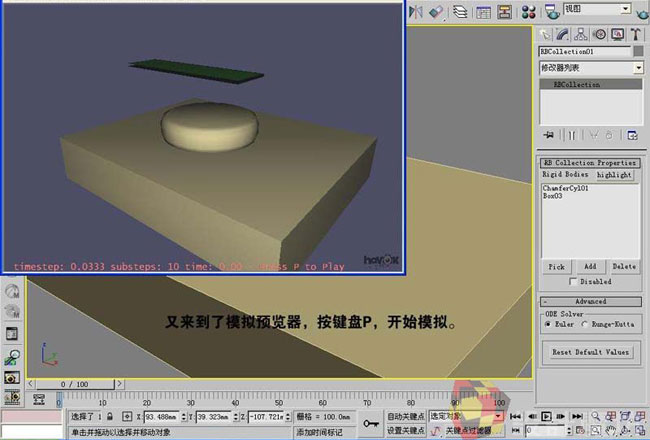Click the object color swatch
The height and width of the screenshot is (440, 650).
638,51
